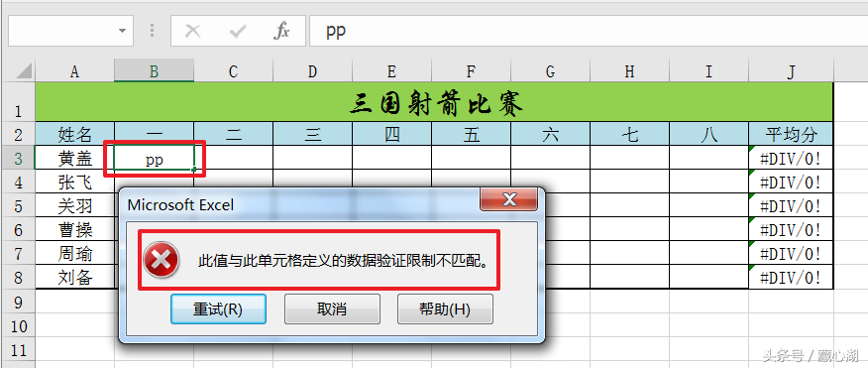Click the 七 round header cell
Screen dimensions: 868x368
pos(629,134)
